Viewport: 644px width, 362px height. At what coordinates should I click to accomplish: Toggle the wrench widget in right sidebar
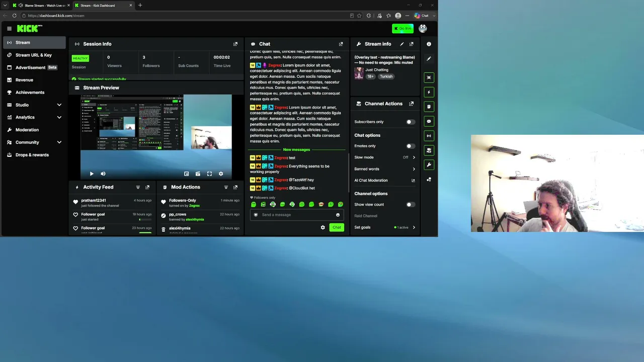point(429,165)
